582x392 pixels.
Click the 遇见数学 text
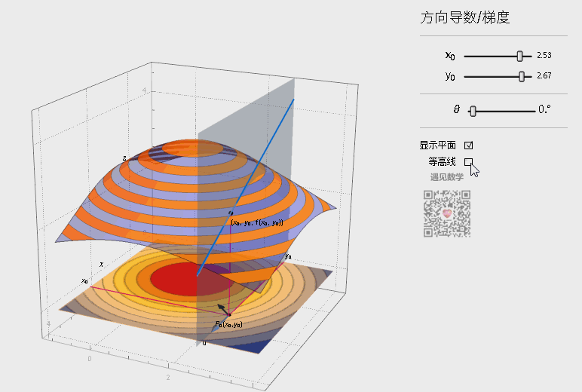[447, 177]
